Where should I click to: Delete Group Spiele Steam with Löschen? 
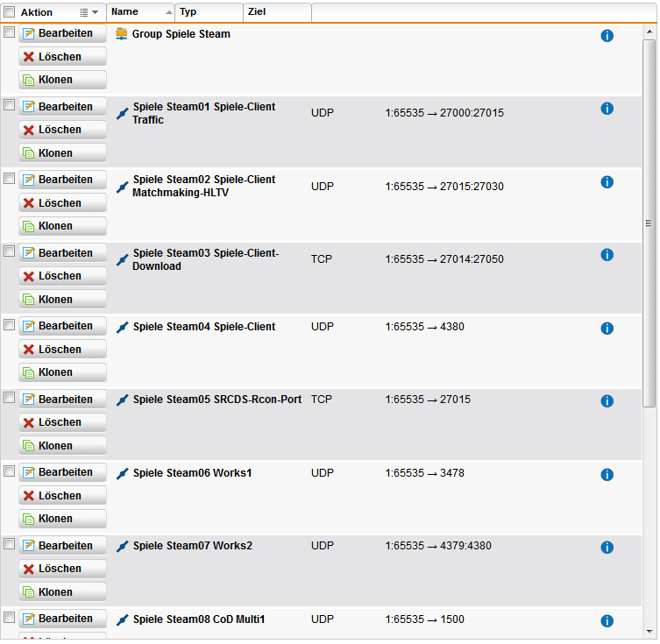(62, 57)
